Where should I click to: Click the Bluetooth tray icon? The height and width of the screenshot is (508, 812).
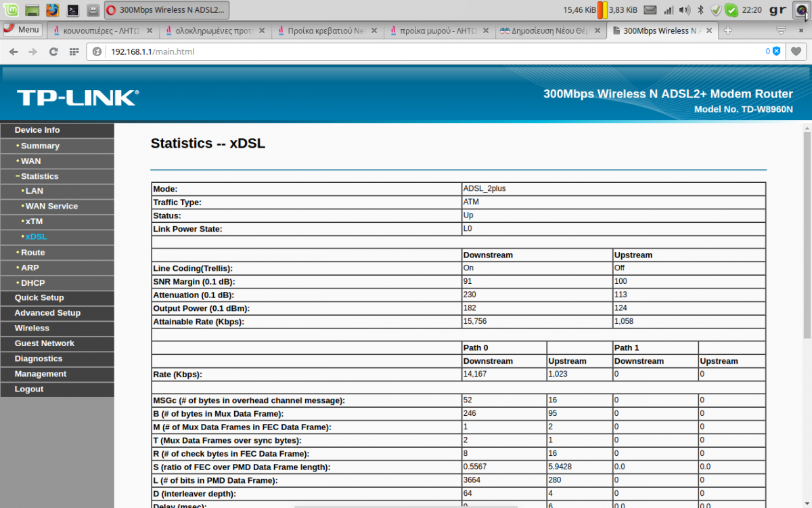(x=701, y=10)
